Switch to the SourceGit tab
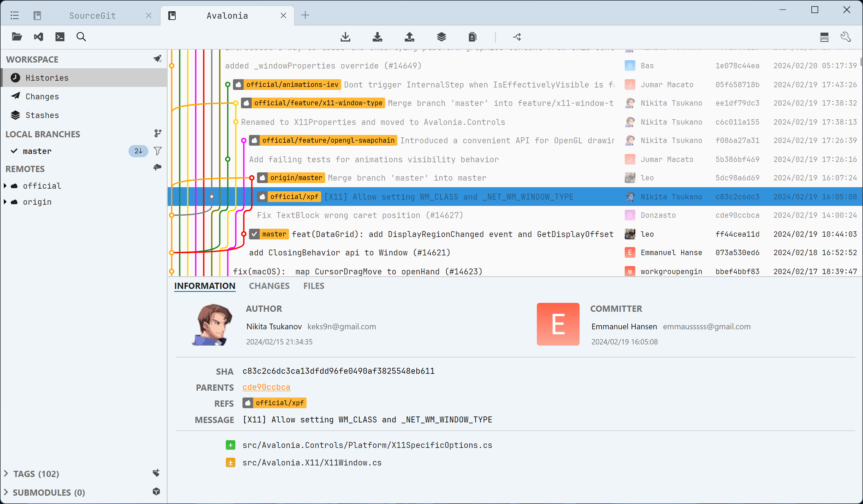863x504 pixels. click(92, 15)
